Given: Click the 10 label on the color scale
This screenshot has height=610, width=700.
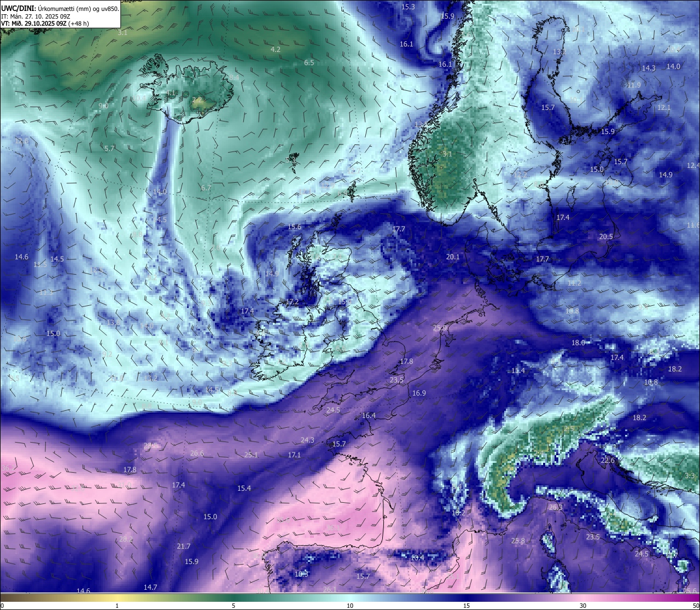Looking at the screenshot, I should (x=350, y=606).
